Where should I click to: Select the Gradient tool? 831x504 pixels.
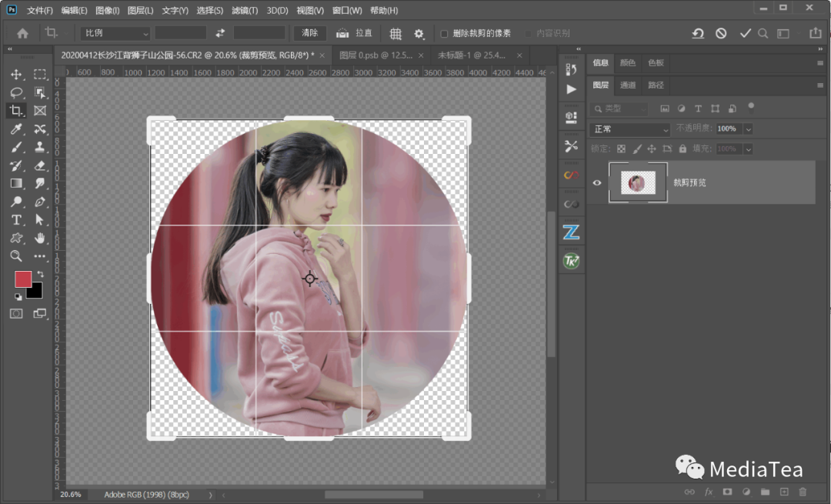point(16,183)
